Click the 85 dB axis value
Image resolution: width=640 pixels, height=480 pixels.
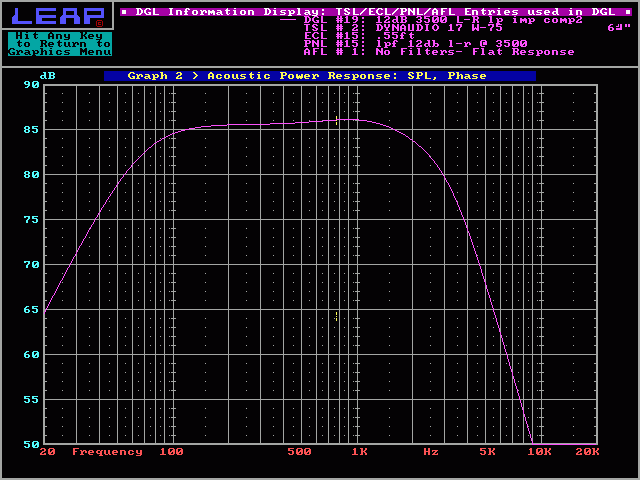click(31, 130)
